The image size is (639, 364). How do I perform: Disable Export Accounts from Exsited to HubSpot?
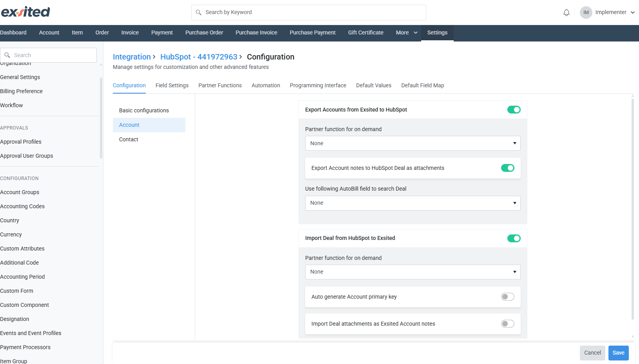pos(514,110)
